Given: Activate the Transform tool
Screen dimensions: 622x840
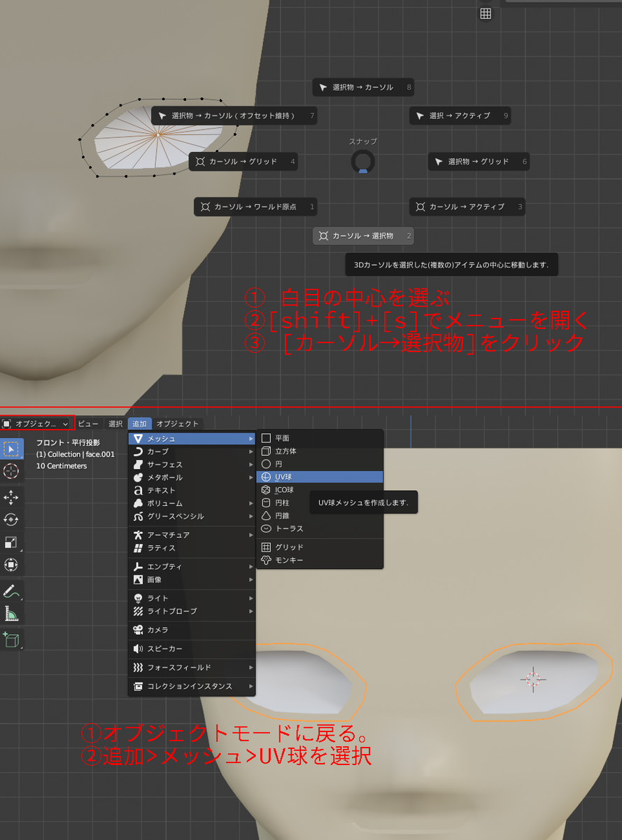Looking at the screenshot, I should [11, 565].
